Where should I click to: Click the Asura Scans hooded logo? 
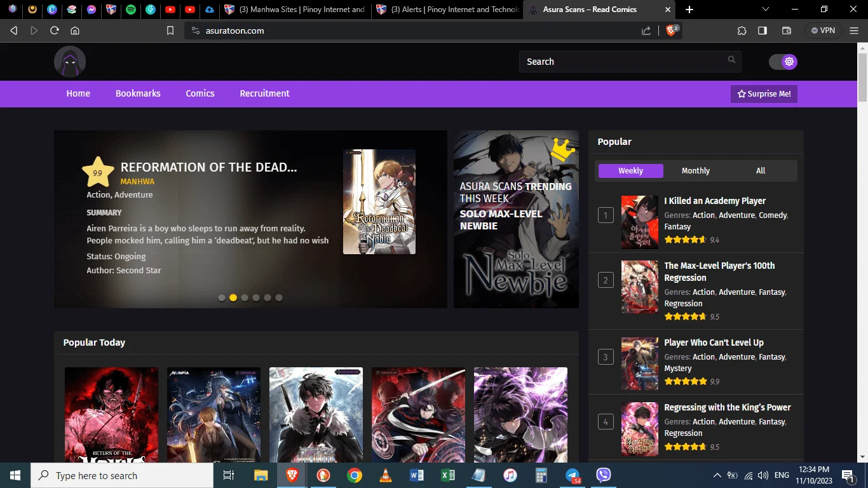pos(70,62)
